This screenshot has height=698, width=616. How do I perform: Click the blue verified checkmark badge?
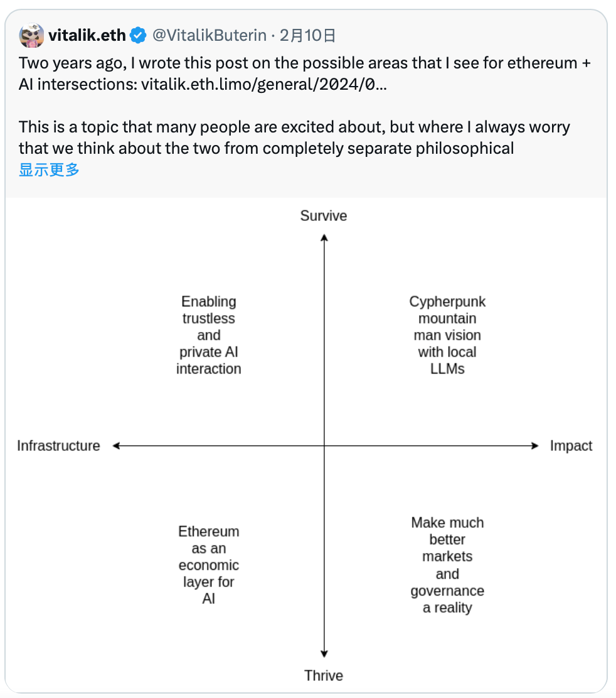click(x=137, y=35)
